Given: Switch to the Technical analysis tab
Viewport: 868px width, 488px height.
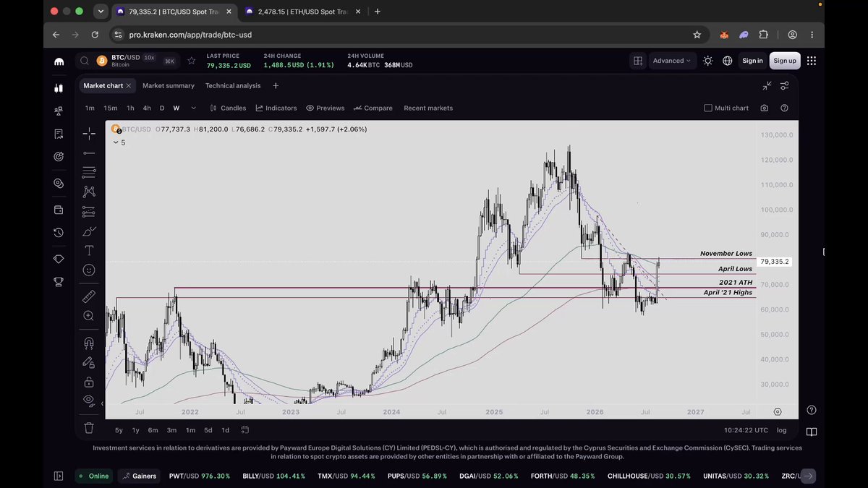Looking at the screenshot, I should pos(233,85).
